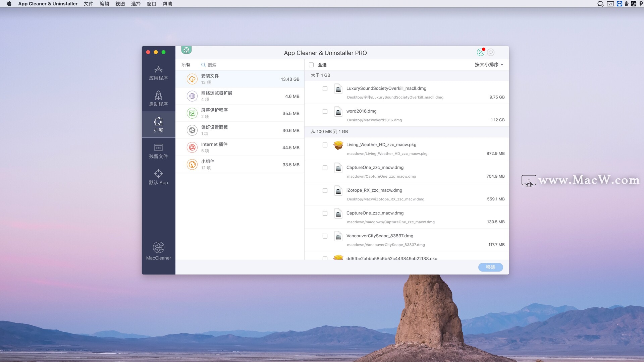
Task: Select the 偏好设置面板 30.6 MB row
Action: [240, 130]
